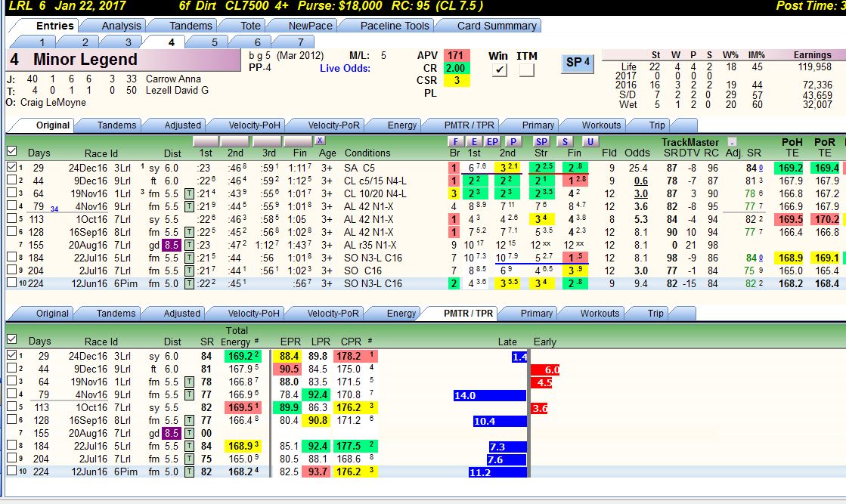Click turf T icon on 4Nov16 row, PMTR/TPR table
The image size is (846, 504).
coord(189,394)
